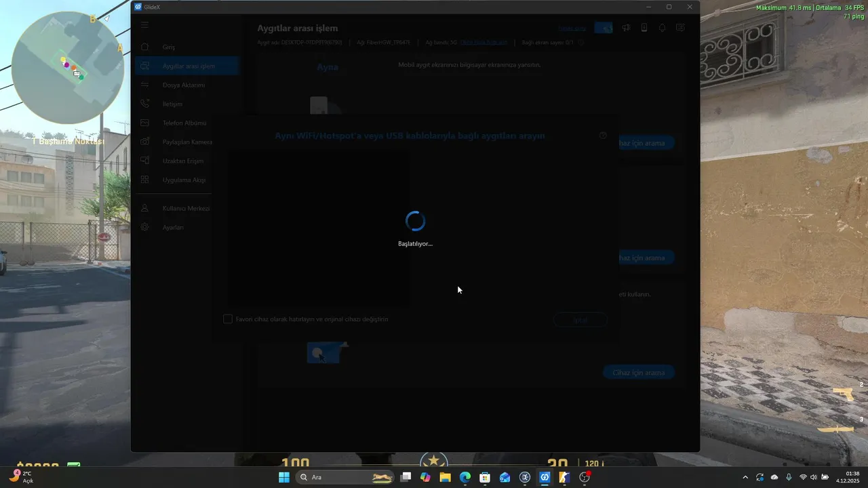Viewport: 868px width, 488px height.
Task: Click the feedback icon in GlideX header
Action: [x=680, y=28]
